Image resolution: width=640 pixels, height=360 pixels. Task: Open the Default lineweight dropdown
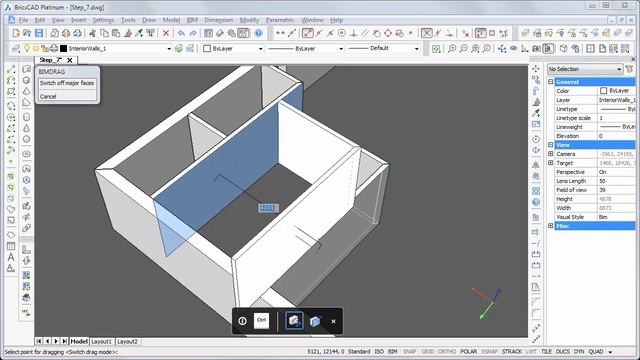click(x=416, y=49)
